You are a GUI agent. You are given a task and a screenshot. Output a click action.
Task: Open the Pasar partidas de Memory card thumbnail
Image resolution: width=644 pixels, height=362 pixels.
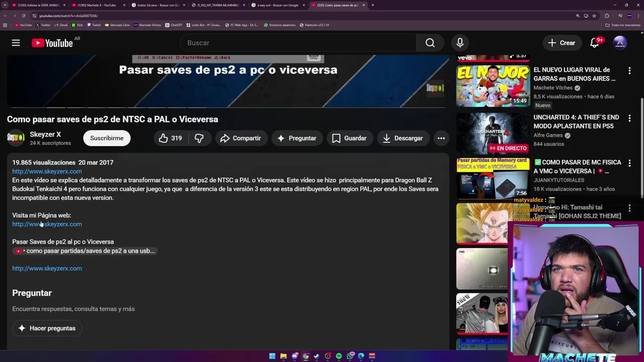tap(493, 178)
